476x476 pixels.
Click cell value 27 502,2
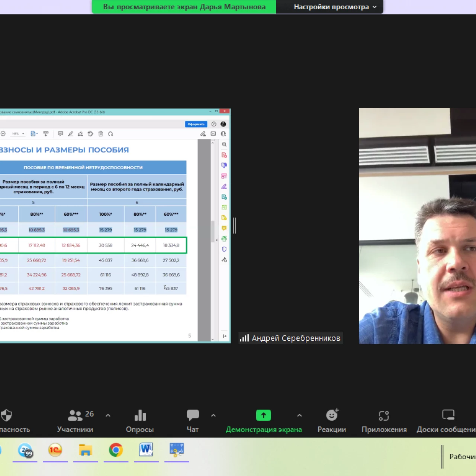click(x=171, y=260)
